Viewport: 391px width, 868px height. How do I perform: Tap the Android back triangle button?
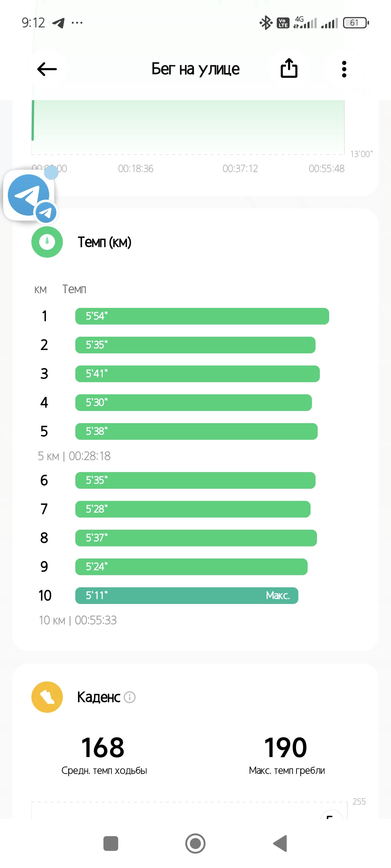pos(280,843)
